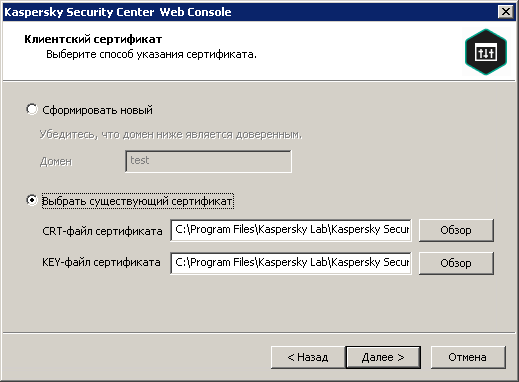The image size is (519, 382).
Task: Browse for CRT file using its Обзор button
Action: pos(456,230)
